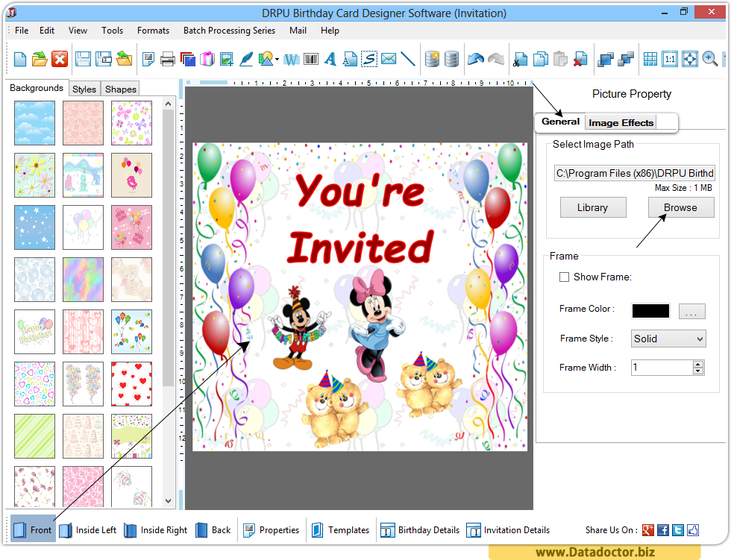Open the Shapes tab
This screenshot has height=560, width=731.
coord(120,89)
